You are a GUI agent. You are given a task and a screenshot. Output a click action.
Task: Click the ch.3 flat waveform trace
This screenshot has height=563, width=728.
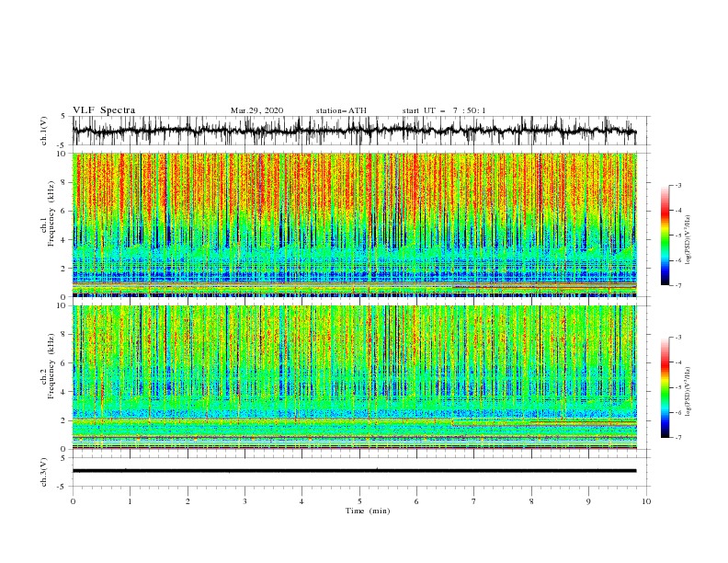pos(354,471)
